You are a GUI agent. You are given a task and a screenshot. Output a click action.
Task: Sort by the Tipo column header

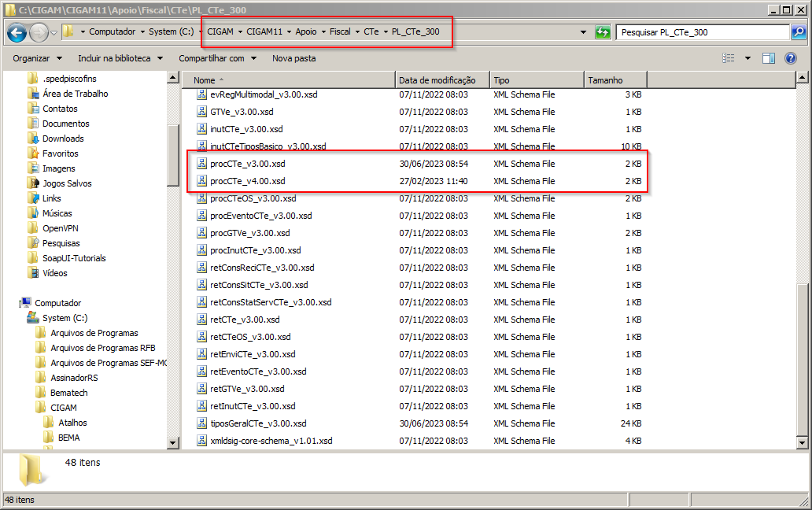(537, 80)
